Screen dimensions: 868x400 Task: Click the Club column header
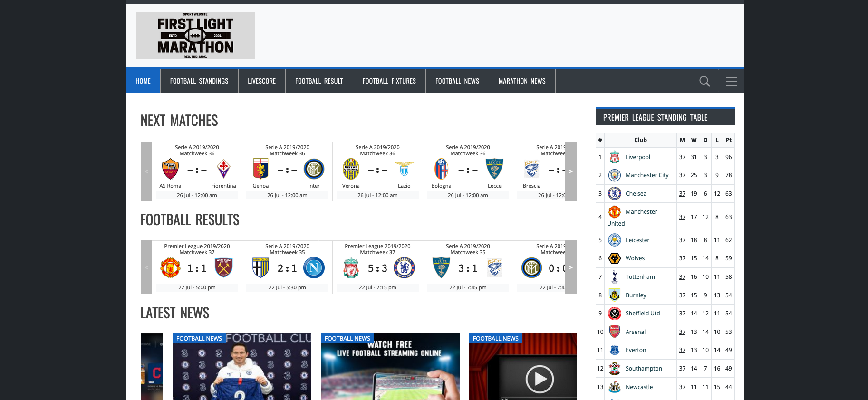click(x=640, y=140)
